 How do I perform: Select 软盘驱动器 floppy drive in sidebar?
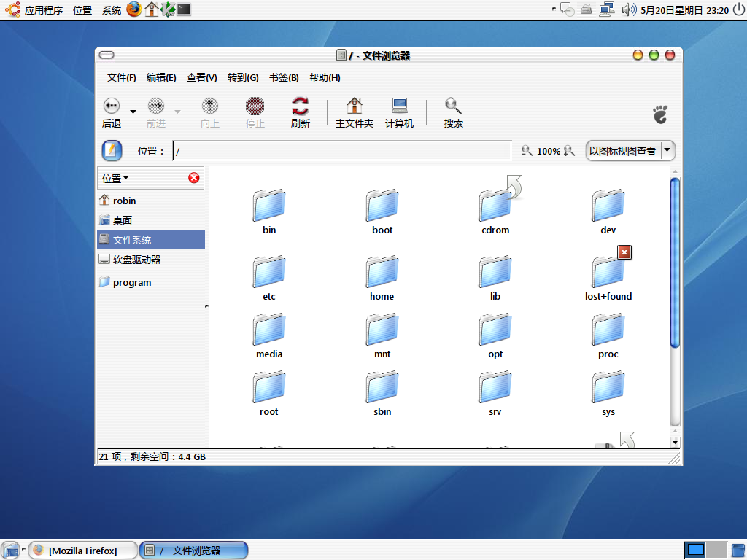click(x=151, y=260)
